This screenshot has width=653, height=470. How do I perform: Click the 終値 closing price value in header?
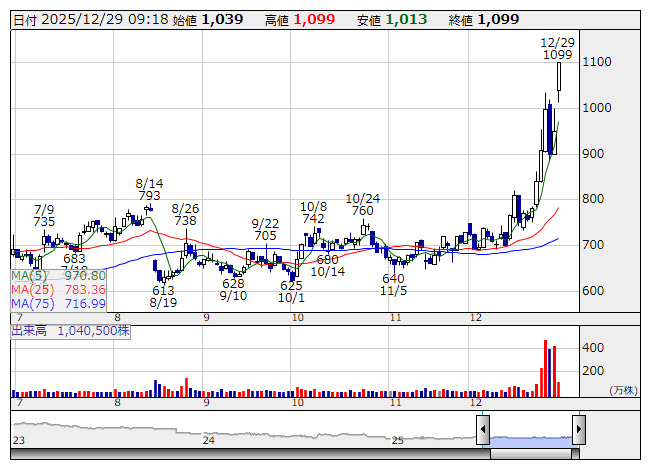tap(497, 19)
